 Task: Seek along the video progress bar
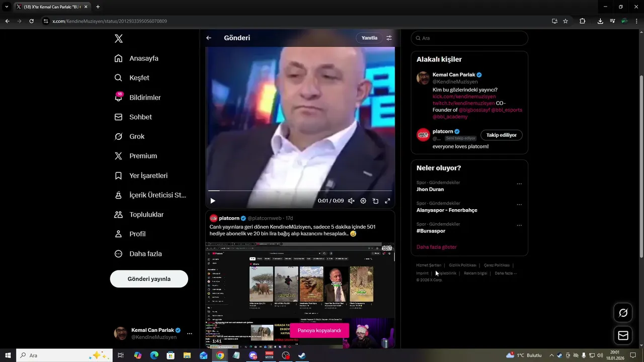coord(300,191)
